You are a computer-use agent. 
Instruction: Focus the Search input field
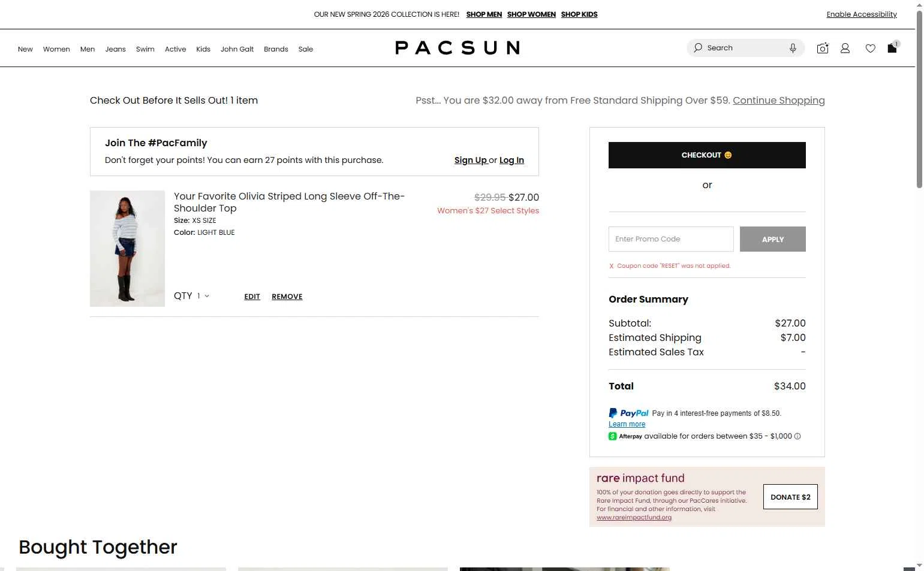[x=747, y=48]
